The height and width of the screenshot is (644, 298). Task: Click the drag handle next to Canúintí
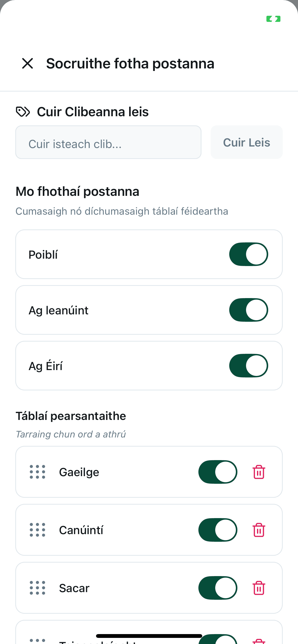(37, 530)
